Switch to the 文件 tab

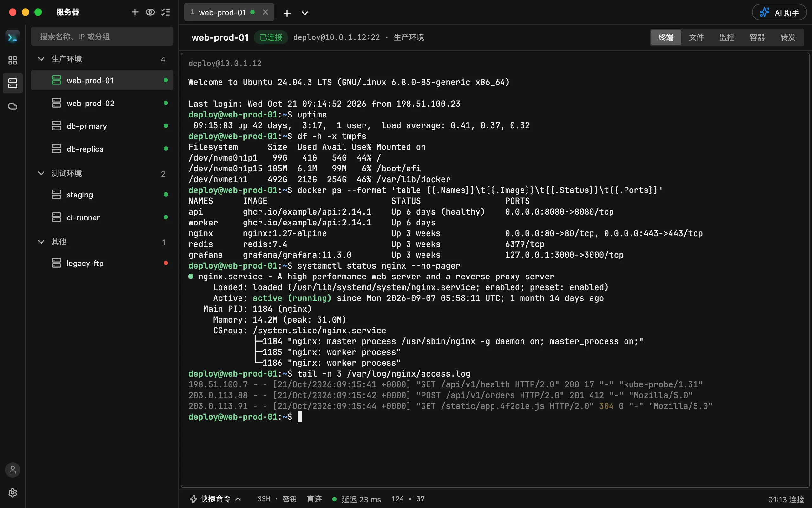click(697, 37)
